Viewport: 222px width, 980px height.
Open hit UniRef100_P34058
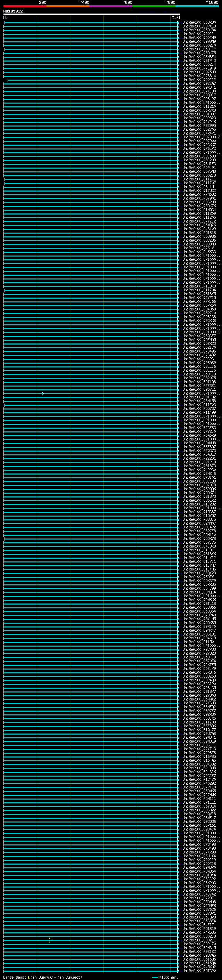pyautogui.click(x=199, y=309)
